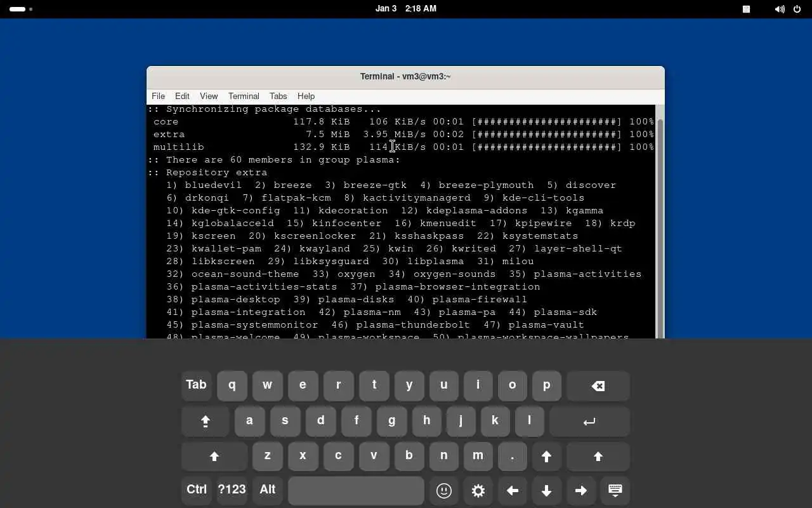This screenshot has width=812, height=508.
Task: Tap the y key
Action: 409,385
